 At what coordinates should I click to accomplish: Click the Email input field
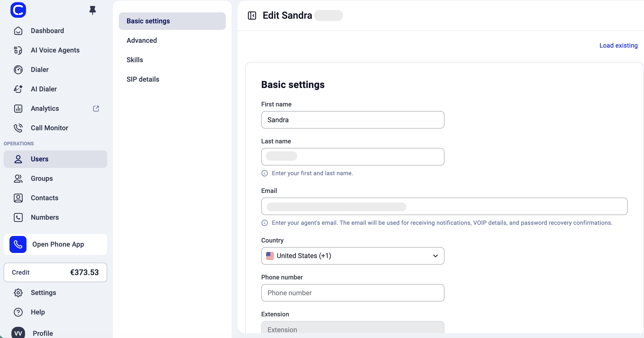[x=444, y=206]
